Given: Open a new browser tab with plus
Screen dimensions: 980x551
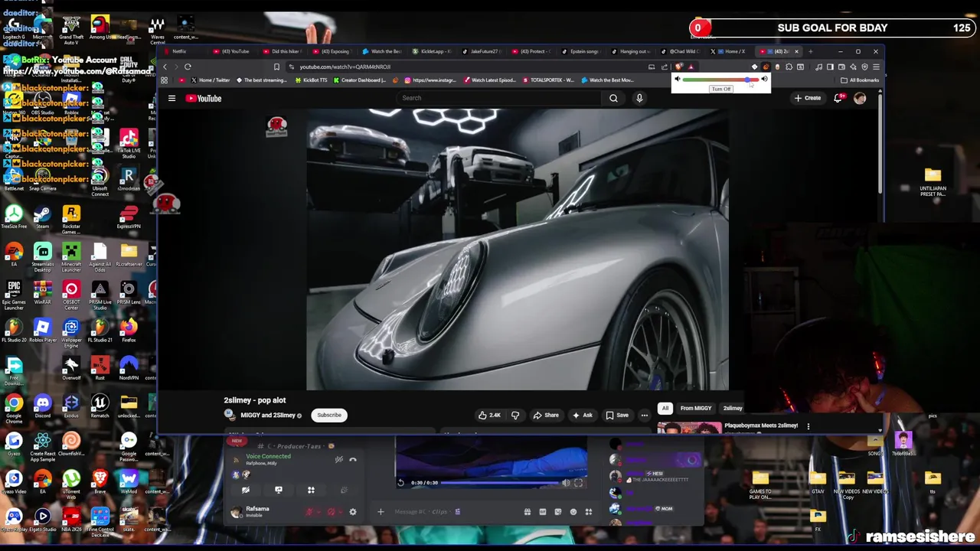Looking at the screenshot, I should coord(811,51).
